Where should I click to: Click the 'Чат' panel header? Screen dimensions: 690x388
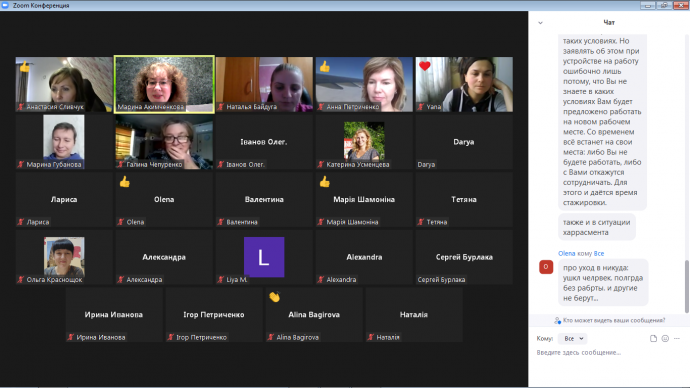[609, 22]
